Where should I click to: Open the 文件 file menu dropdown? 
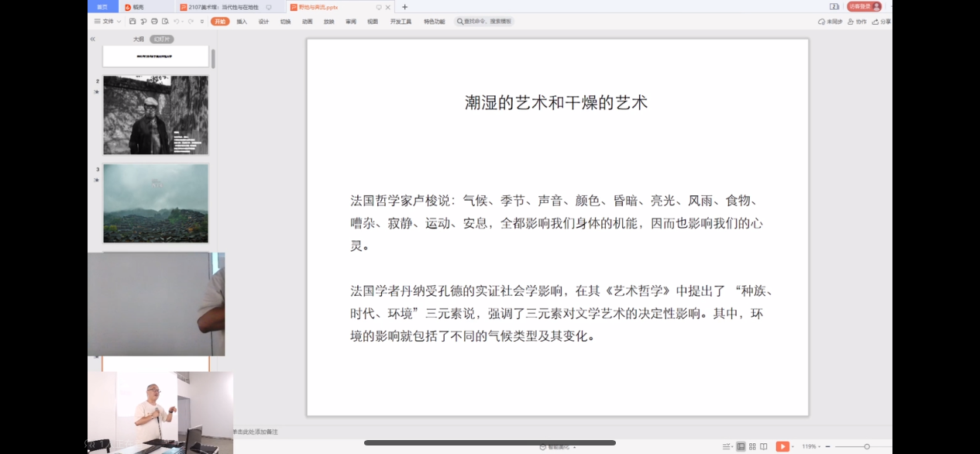108,22
